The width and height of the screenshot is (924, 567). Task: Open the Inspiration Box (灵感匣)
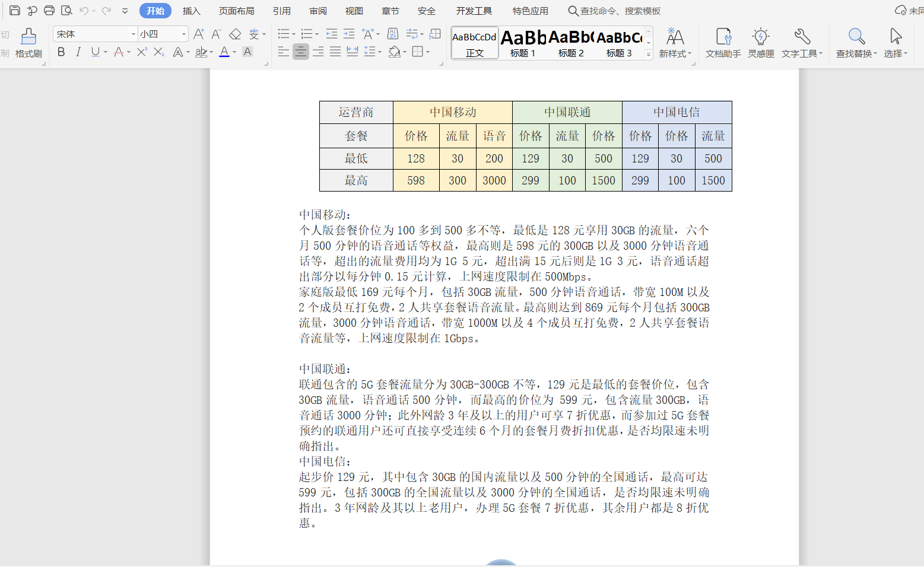pos(761,43)
